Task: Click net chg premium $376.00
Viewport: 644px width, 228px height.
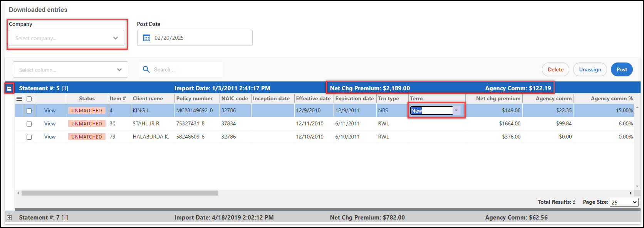Action: [511, 137]
